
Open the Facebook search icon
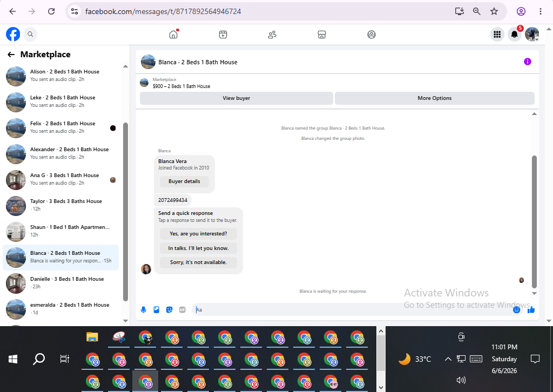(30, 34)
